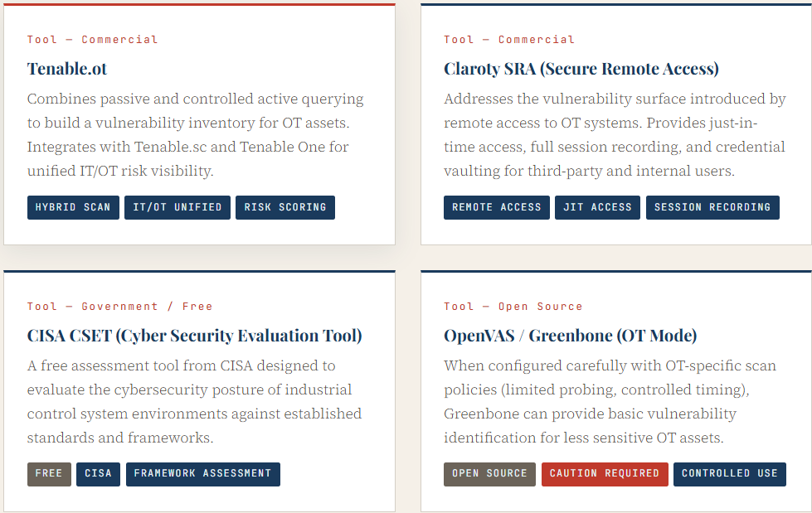Select the HYBRID SCAN tag
This screenshot has width=812, height=513.
coord(73,207)
